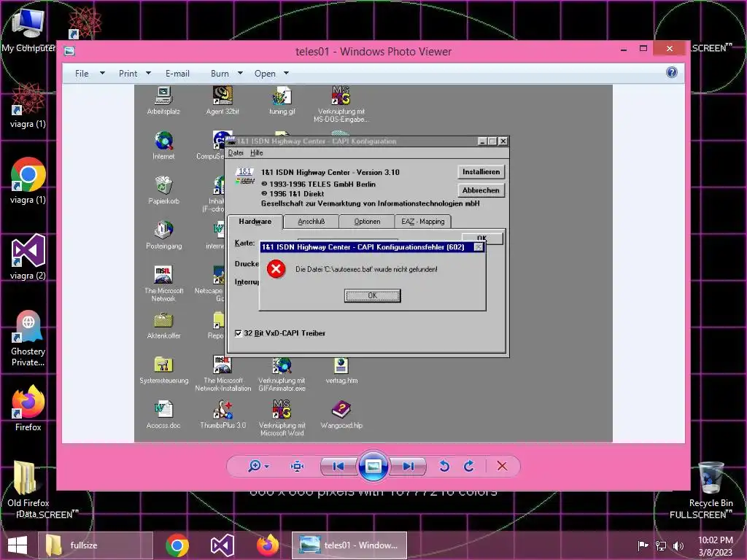Start the slideshow with the center button
The height and width of the screenshot is (560, 747).
[373, 466]
